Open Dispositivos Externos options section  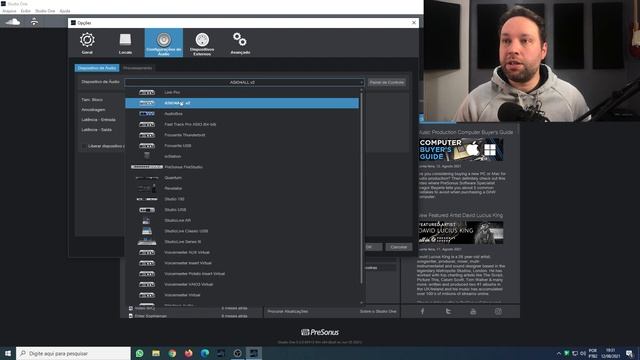click(202, 43)
